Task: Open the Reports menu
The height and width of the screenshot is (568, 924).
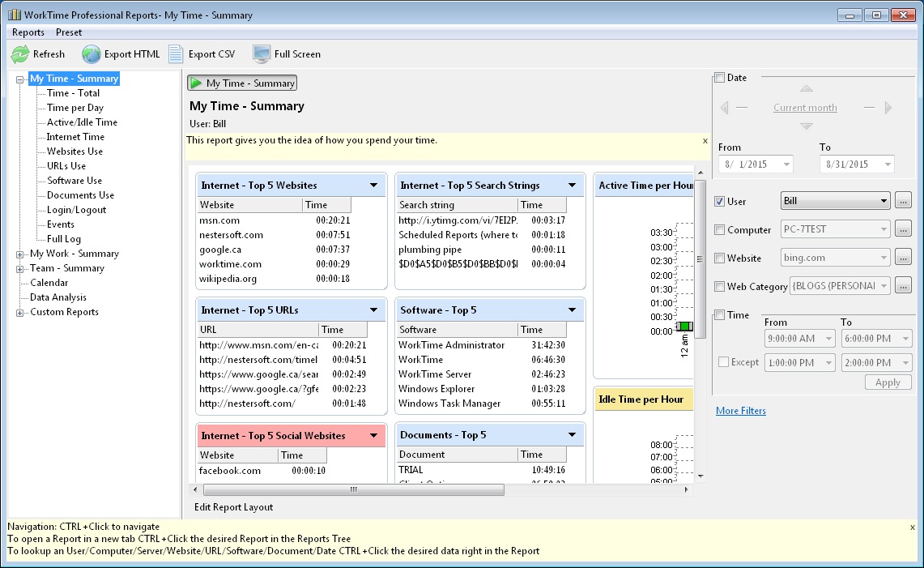Action: 28,32
